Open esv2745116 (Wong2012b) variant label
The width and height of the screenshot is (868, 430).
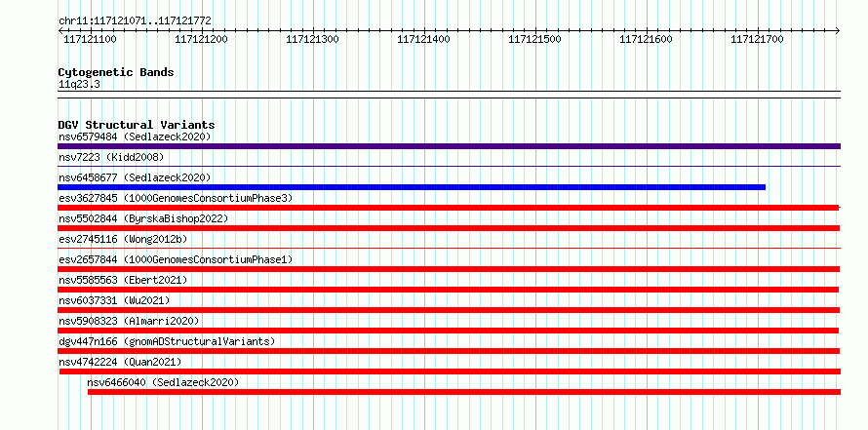pos(123,239)
